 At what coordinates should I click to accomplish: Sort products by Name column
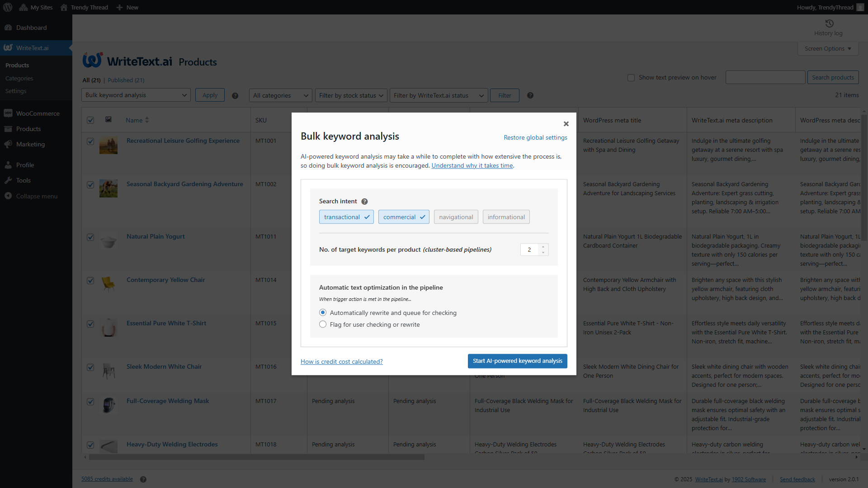click(x=137, y=120)
